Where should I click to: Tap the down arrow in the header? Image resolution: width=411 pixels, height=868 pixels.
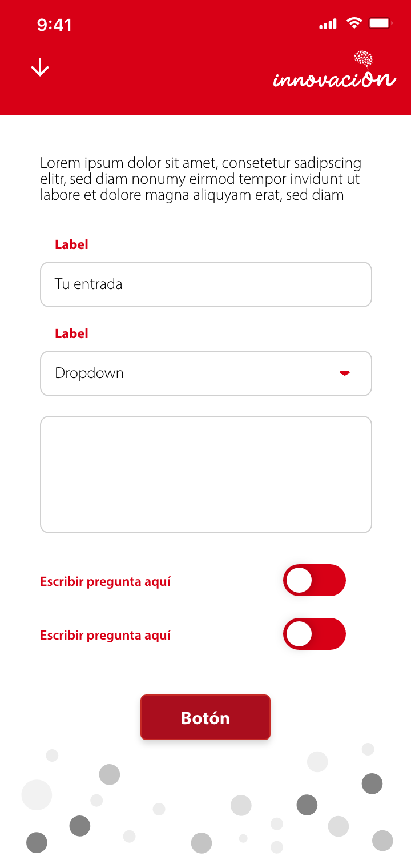40,67
